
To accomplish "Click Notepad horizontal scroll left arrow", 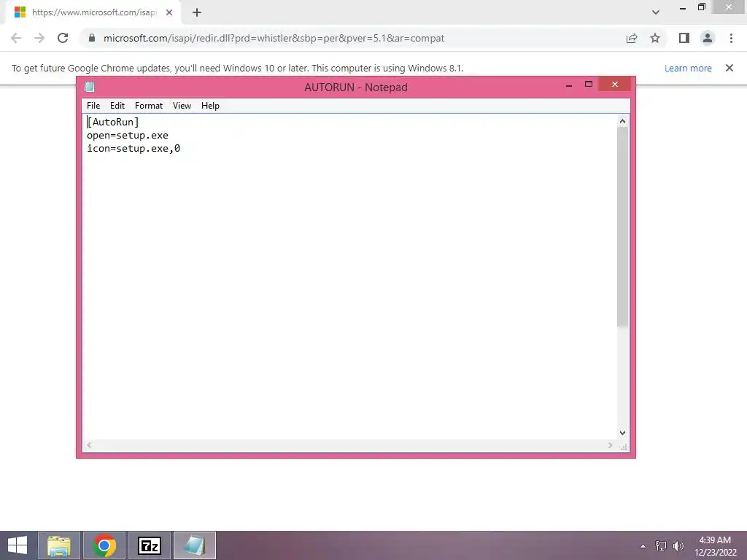I will pos(89,446).
